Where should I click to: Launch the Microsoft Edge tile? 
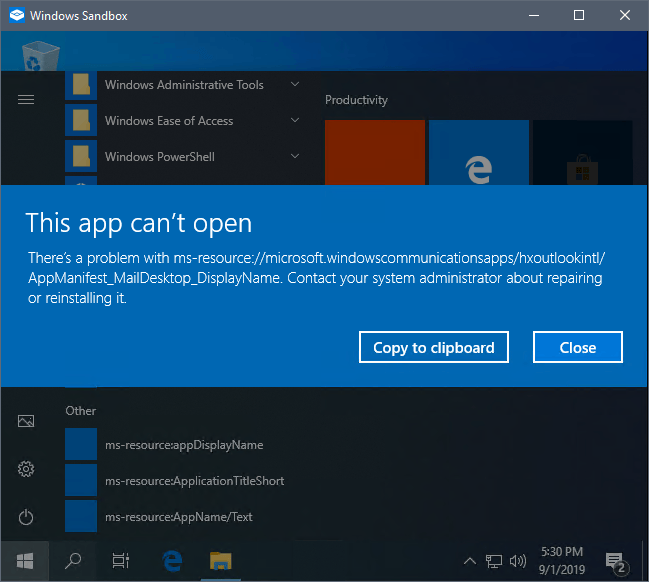[478, 152]
